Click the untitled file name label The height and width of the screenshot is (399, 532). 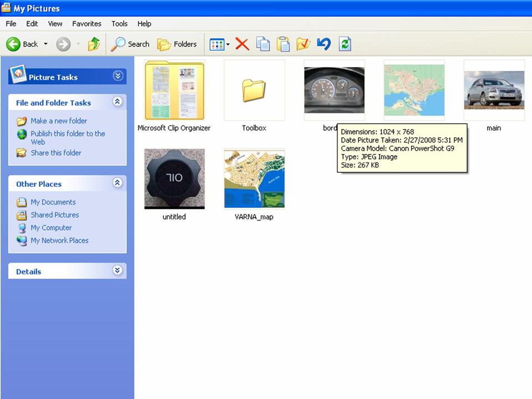(174, 217)
